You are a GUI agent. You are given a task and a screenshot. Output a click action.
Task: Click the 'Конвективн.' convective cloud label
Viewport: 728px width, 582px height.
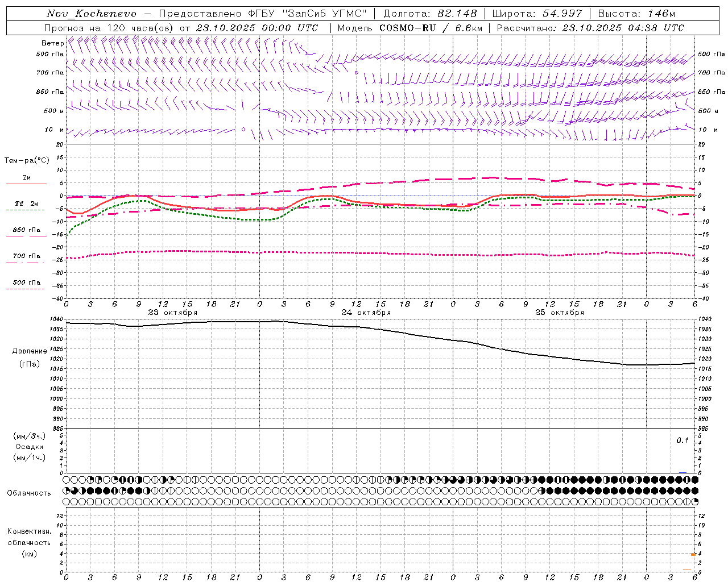[30, 531]
